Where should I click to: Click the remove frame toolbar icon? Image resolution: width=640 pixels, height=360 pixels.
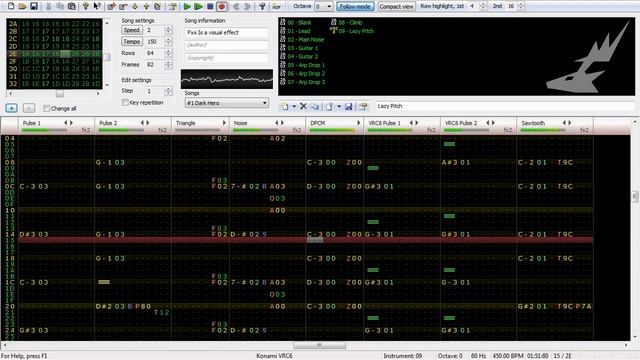(x=122, y=6)
